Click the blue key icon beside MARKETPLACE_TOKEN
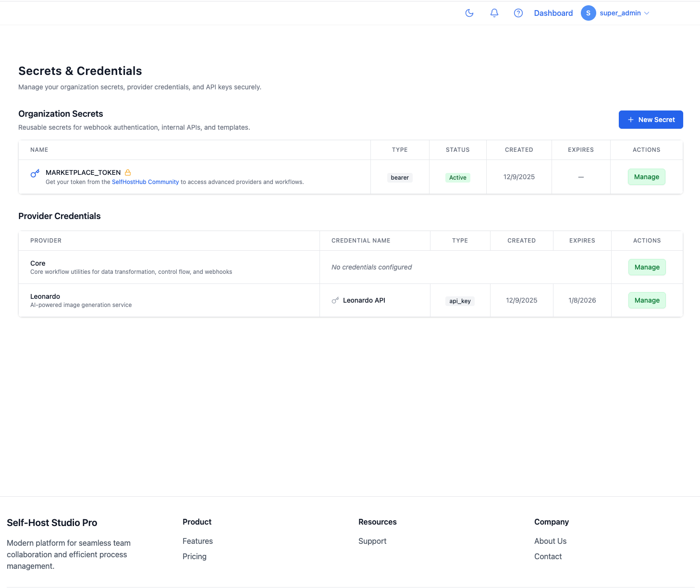 tap(35, 173)
